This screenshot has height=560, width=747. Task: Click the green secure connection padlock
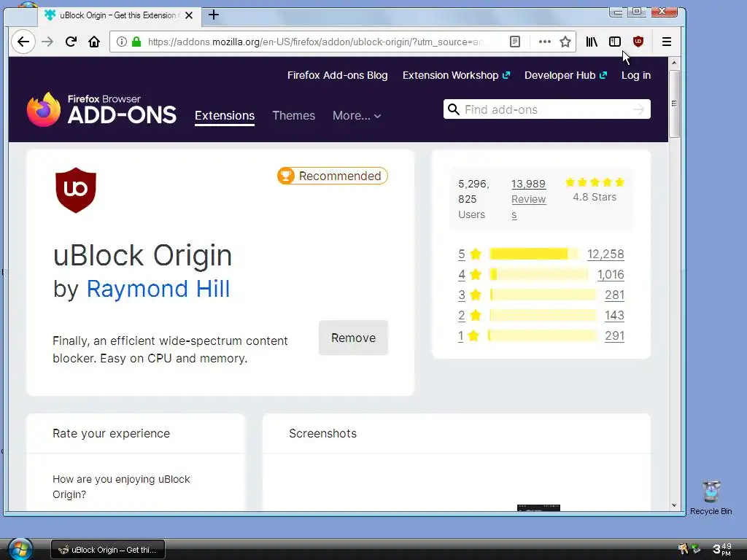[136, 42]
